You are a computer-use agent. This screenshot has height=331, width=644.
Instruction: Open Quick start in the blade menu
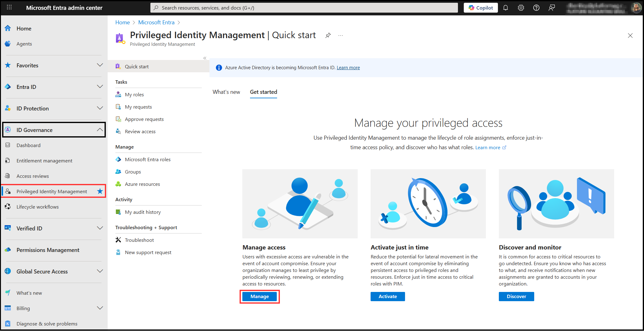pos(158,66)
